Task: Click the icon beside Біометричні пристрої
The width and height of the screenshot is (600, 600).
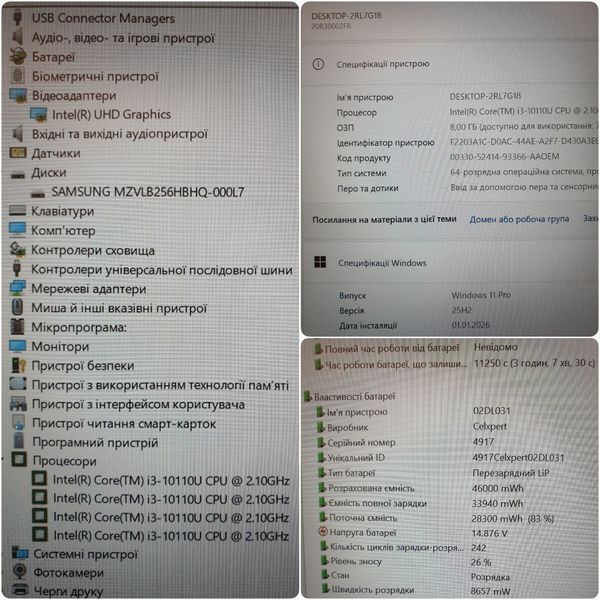Action: pyautogui.click(x=18, y=76)
